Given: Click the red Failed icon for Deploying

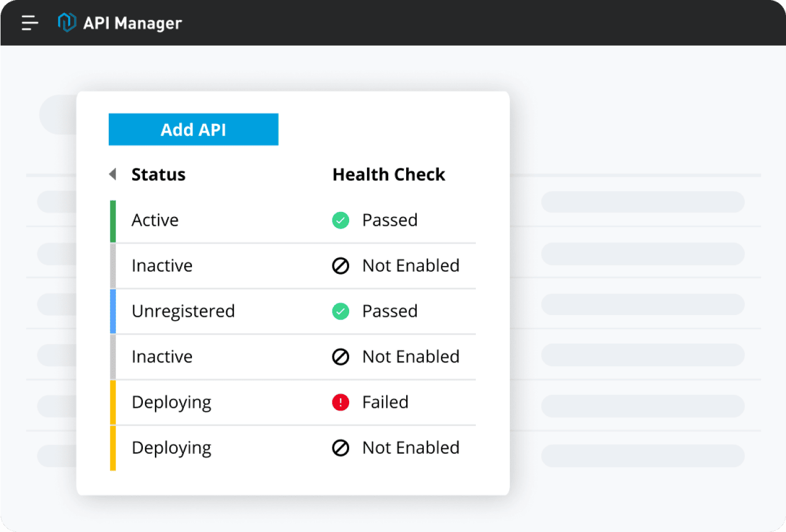Looking at the screenshot, I should point(340,402).
